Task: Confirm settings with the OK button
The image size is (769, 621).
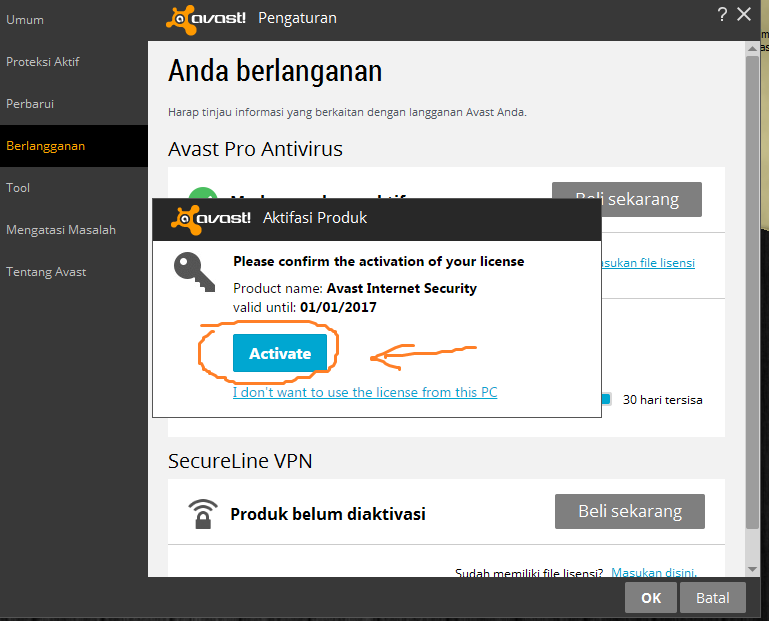Action: tap(651, 598)
